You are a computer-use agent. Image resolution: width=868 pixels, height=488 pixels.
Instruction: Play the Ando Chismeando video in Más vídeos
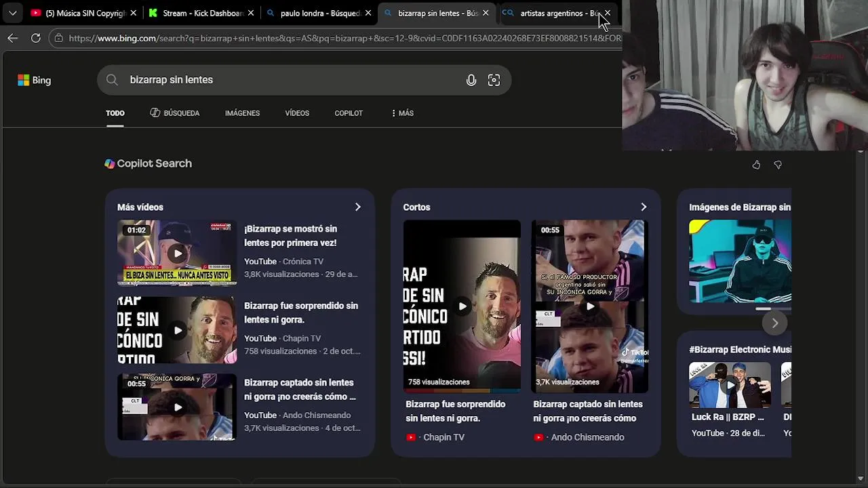click(177, 407)
